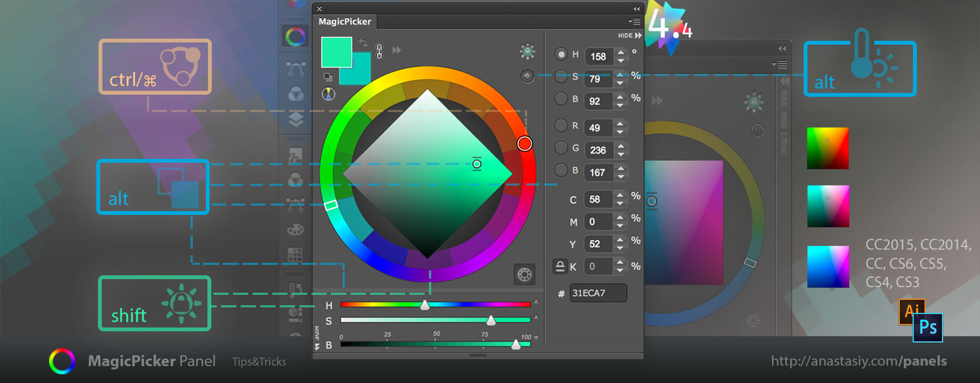The height and width of the screenshot is (383, 980).
Task: Click the double chevron above RGB in background panel
Action: 785,81
